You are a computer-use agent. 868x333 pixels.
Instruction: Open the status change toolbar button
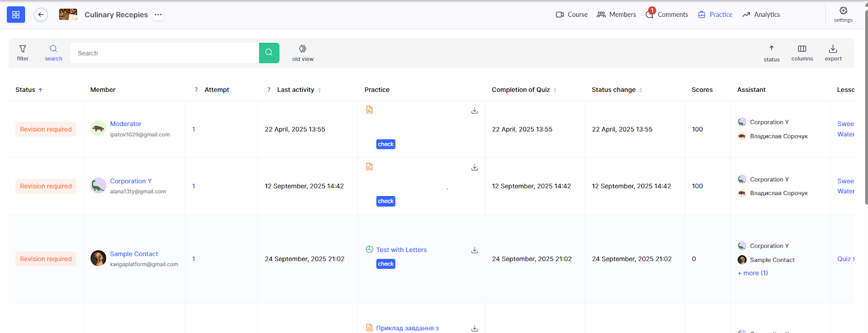click(x=771, y=53)
